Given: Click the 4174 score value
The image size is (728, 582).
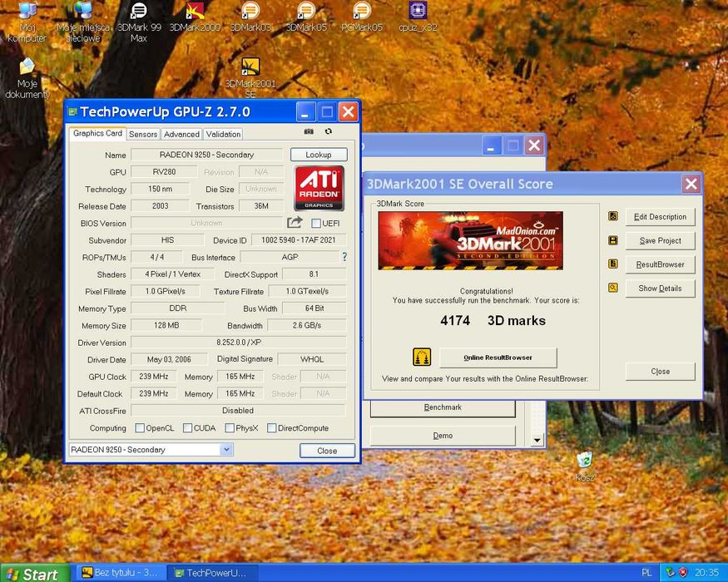Looking at the screenshot, I should pyautogui.click(x=455, y=321).
